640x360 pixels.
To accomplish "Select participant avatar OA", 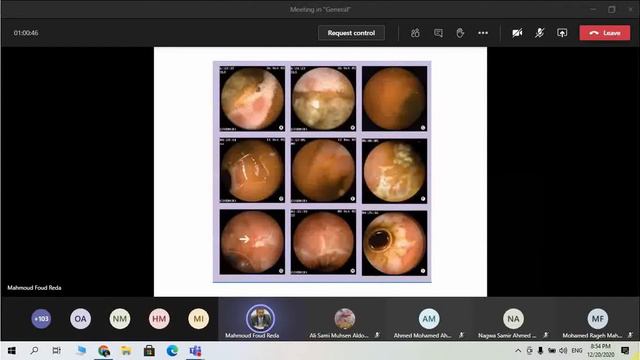I will tap(80, 319).
